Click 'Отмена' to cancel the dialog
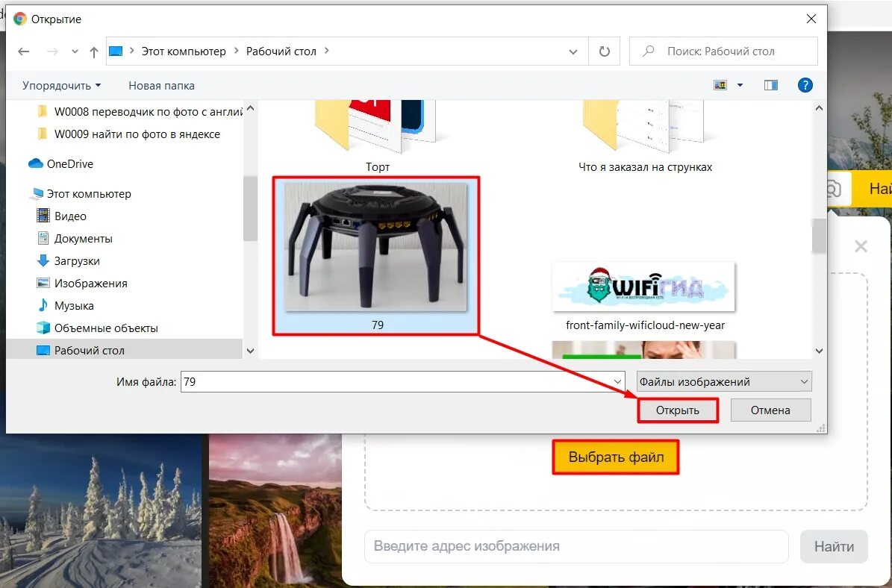 coord(770,410)
